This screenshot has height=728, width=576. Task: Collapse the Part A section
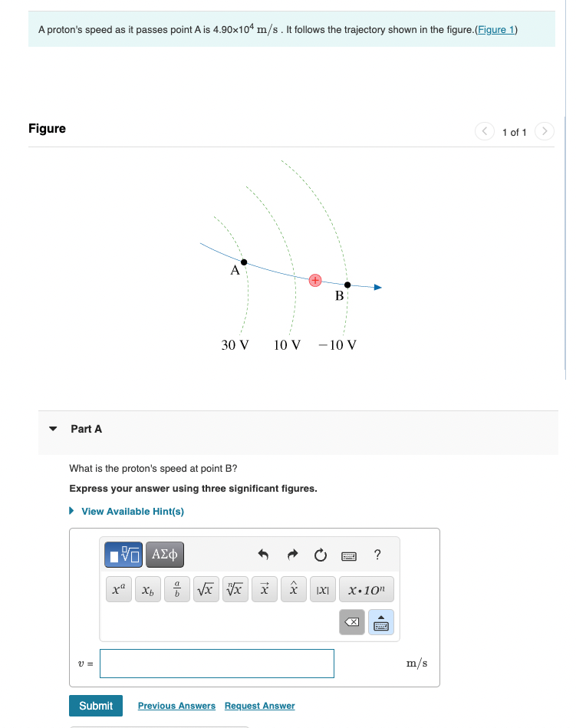52,429
